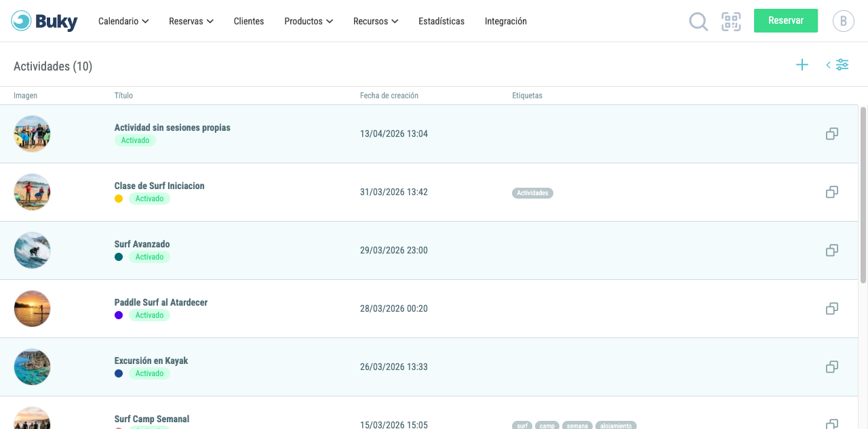868x429 pixels.
Task: Click the alojamiento tag on Surf Camp Semanal
Action: [616, 425]
